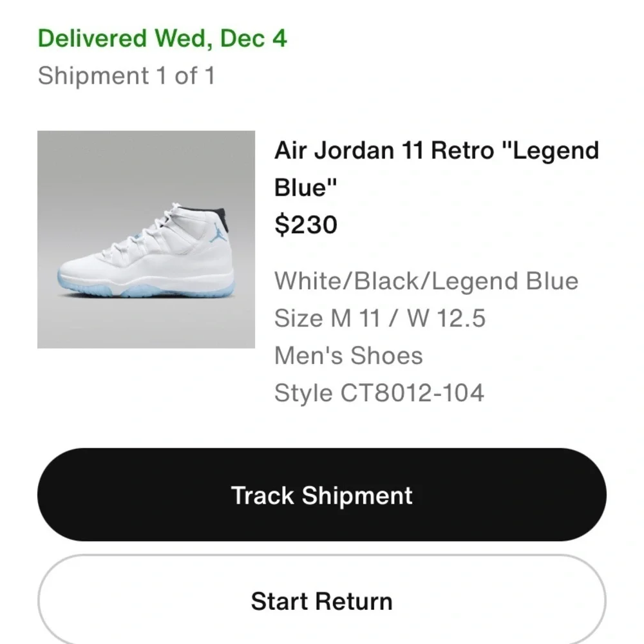Click the Air Jordan 11 Retro product title
This screenshot has width=644, height=644.
(437, 168)
